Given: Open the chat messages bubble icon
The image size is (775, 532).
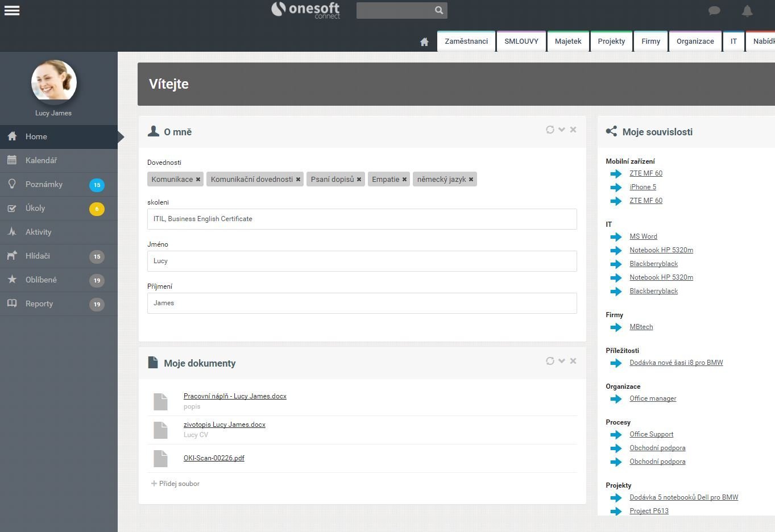Looking at the screenshot, I should tap(715, 10).
